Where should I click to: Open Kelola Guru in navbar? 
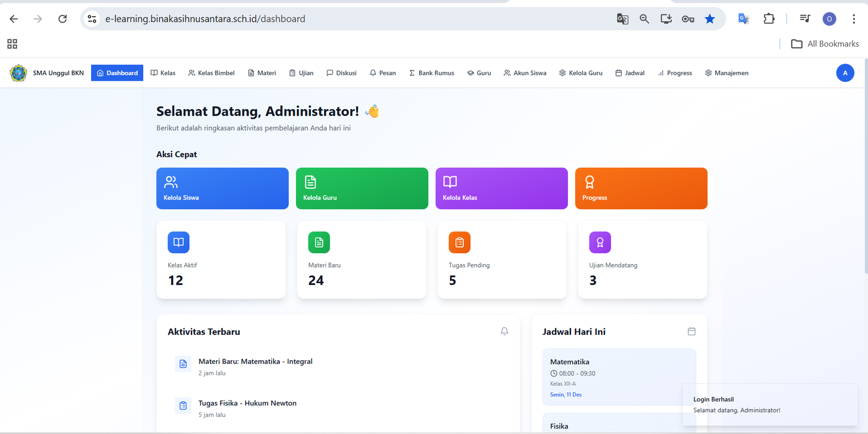[x=580, y=73]
